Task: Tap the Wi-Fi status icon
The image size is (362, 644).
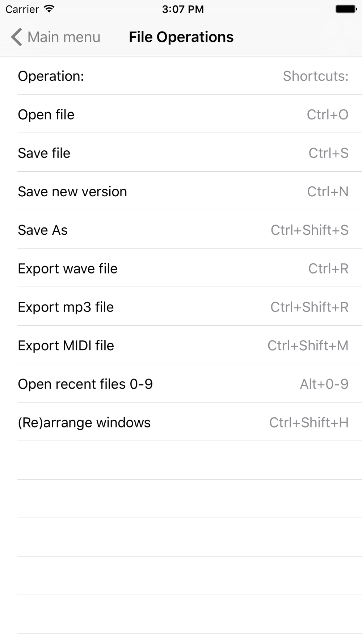Action: 49,9
